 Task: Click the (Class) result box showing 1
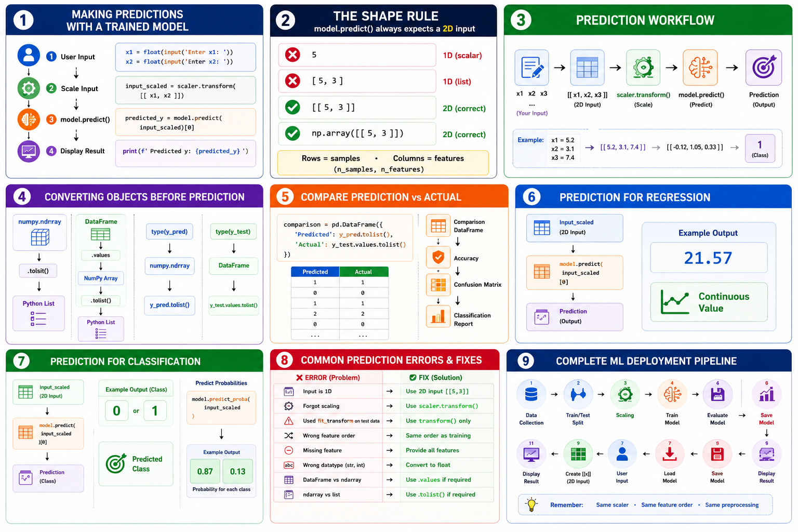(x=760, y=149)
